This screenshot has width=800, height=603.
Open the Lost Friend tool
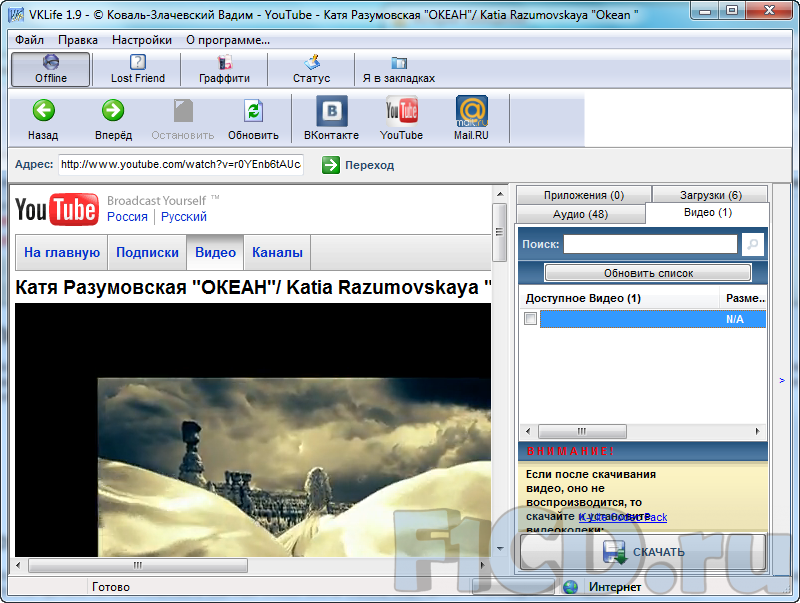pos(138,69)
